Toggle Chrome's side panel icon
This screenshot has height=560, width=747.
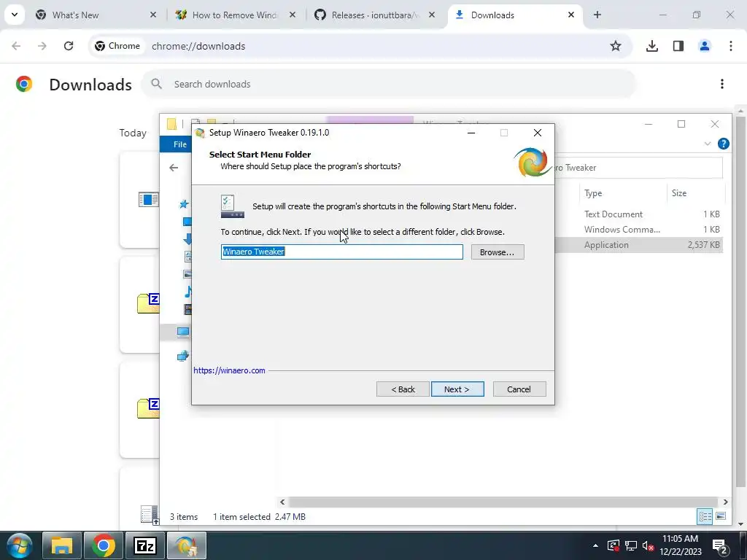[x=678, y=46]
